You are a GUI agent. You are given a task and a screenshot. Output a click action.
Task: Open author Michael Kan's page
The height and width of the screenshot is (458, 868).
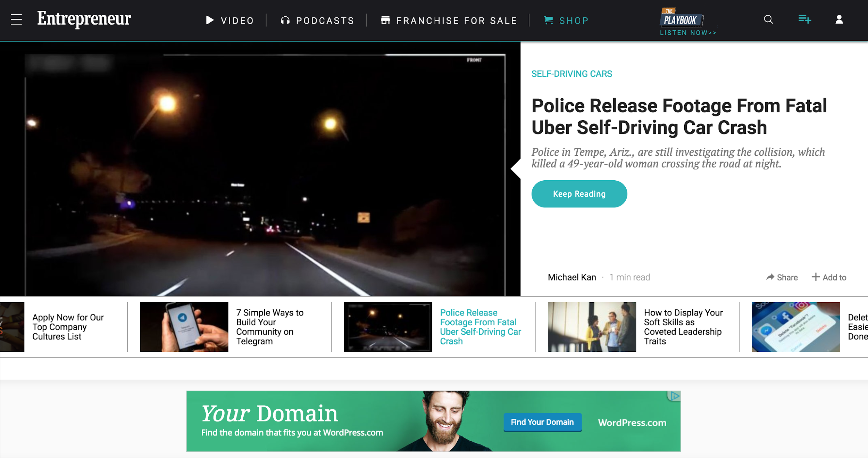pyautogui.click(x=571, y=277)
